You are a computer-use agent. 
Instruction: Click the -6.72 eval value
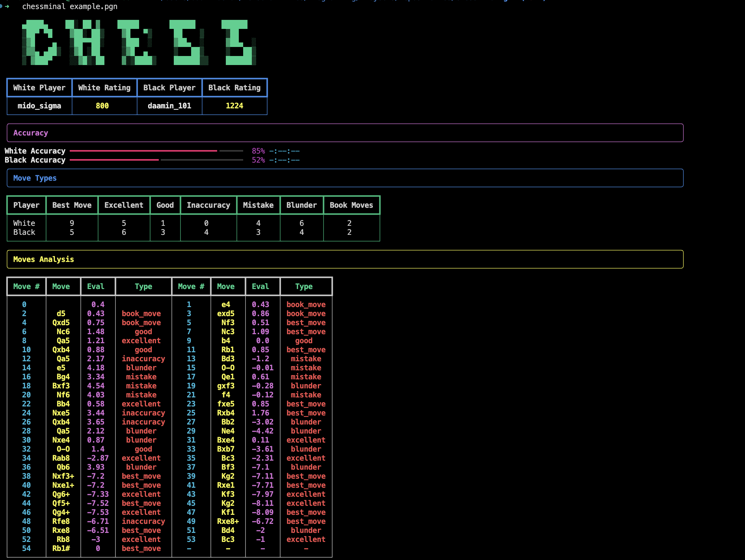[263, 521]
